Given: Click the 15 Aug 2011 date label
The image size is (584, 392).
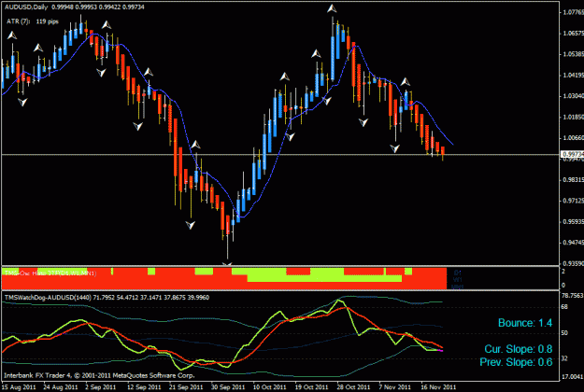Looking at the screenshot, I should click(19, 387).
